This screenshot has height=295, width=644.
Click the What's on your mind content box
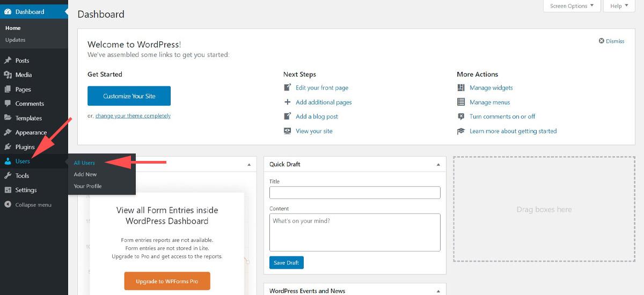355,232
